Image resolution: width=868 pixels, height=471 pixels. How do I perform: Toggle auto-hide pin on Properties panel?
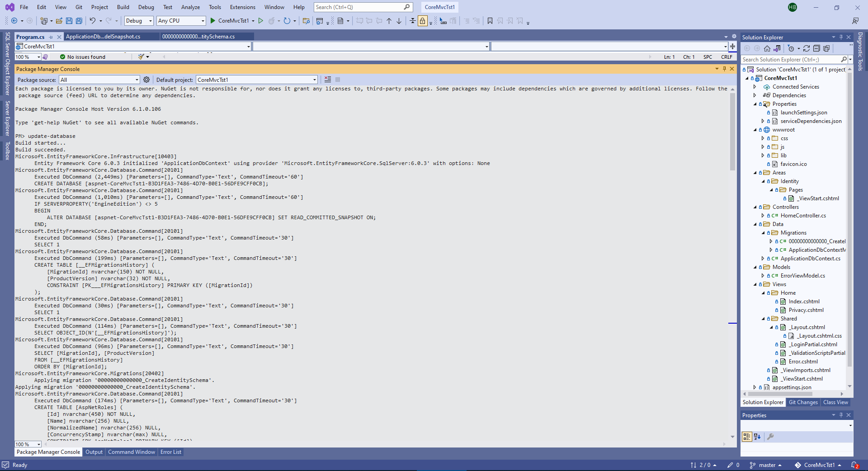841,415
